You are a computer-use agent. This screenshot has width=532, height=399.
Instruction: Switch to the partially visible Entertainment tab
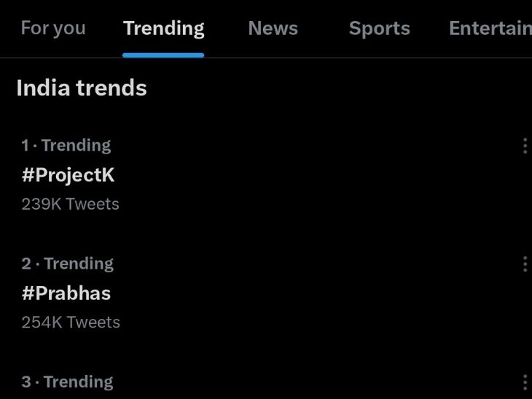(490, 28)
